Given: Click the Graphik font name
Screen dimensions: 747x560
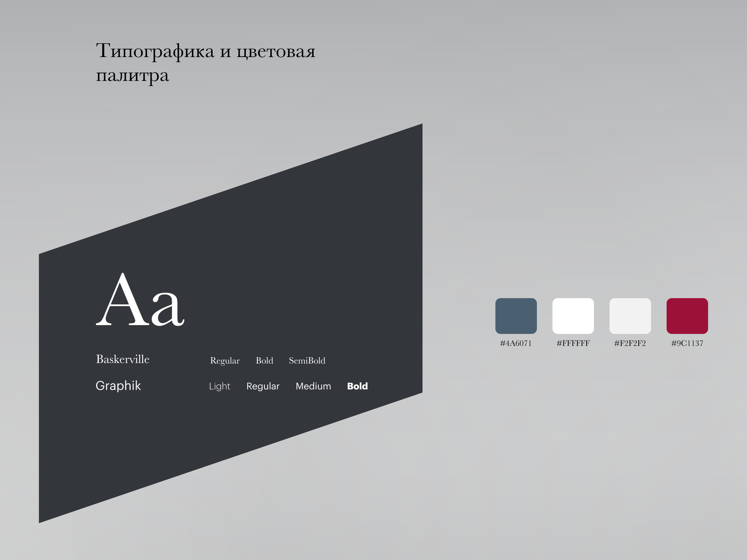Looking at the screenshot, I should [x=118, y=386].
